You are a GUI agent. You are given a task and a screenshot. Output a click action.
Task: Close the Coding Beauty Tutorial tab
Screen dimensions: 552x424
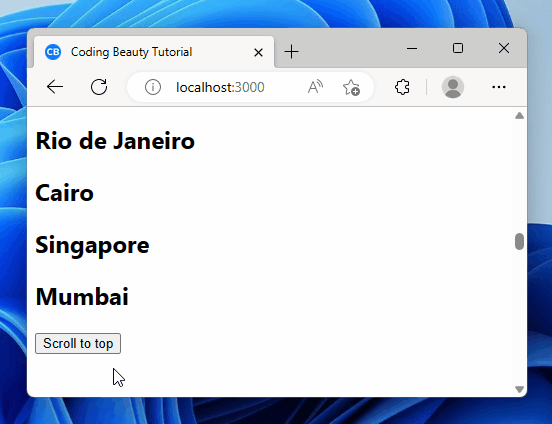[258, 52]
